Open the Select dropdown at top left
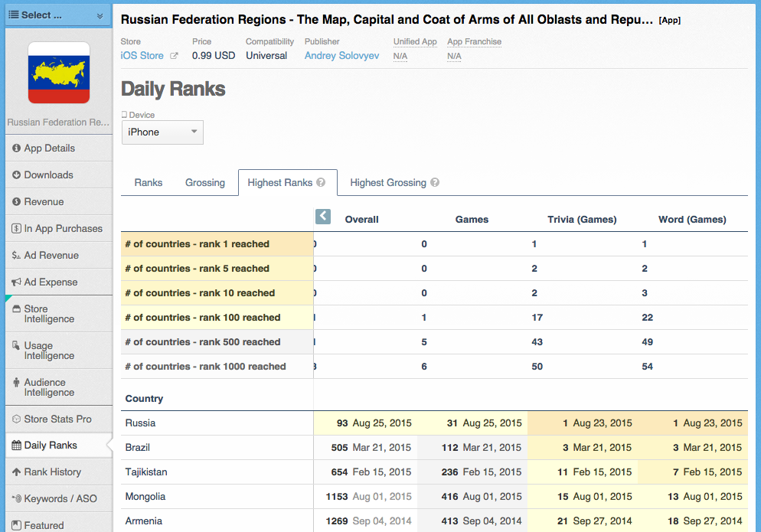Image resolution: width=761 pixels, height=532 pixels. [x=58, y=15]
